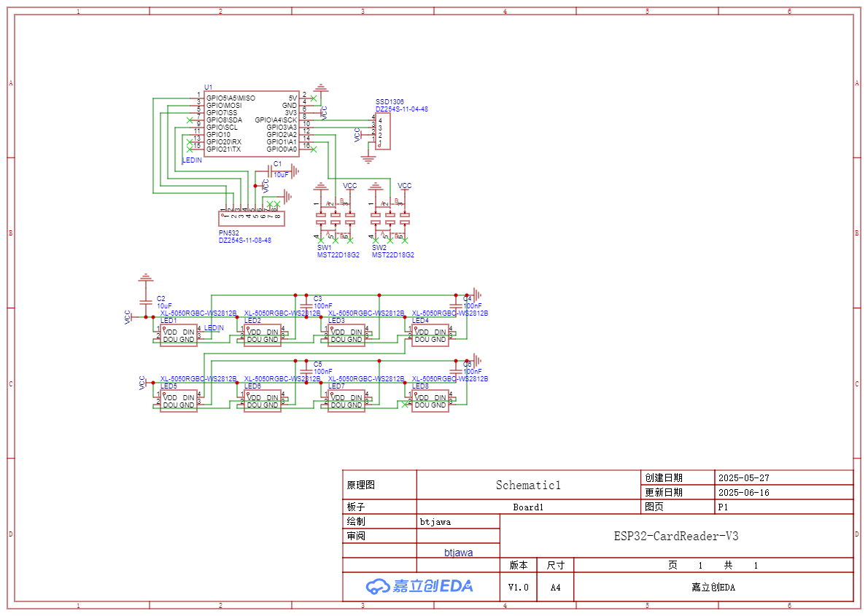Image resolution: width=868 pixels, height=616 pixels.
Task: Click the A4 page size cell
Action: pos(556,587)
